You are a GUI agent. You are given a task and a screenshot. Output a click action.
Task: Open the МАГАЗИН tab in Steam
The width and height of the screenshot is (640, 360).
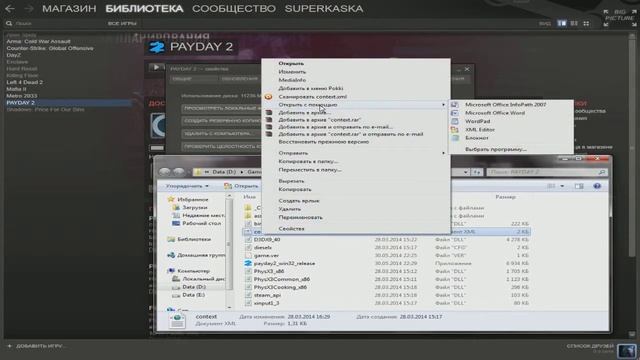point(69,8)
